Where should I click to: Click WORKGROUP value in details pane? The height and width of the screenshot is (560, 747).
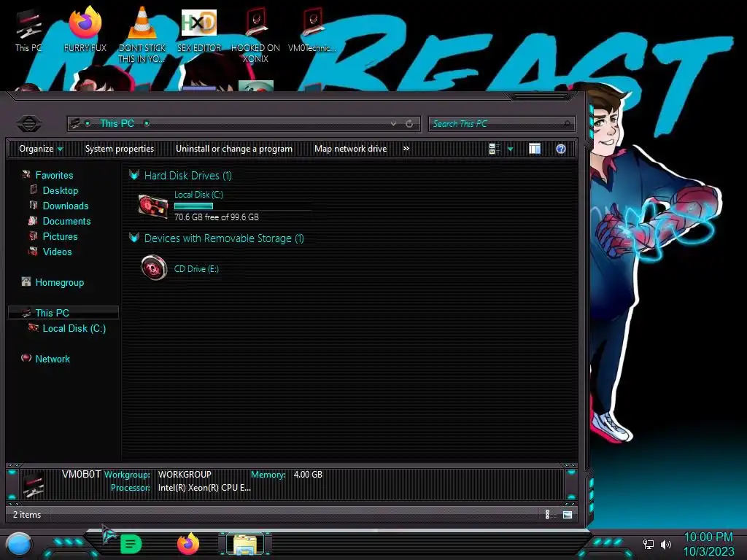pos(185,475)
